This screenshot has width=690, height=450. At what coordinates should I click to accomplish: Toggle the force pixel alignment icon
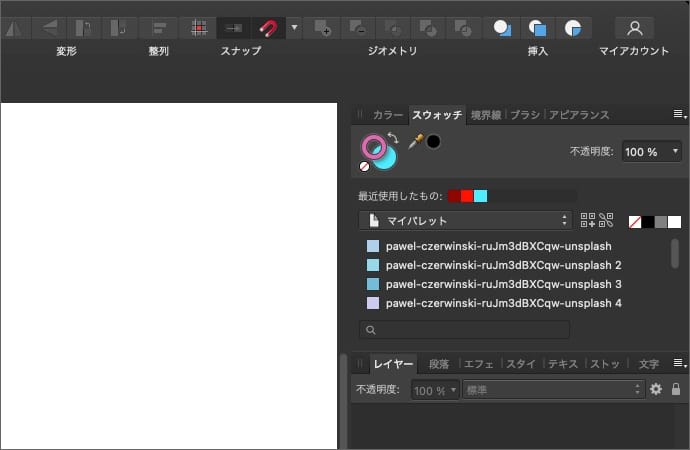coord(232,28)
